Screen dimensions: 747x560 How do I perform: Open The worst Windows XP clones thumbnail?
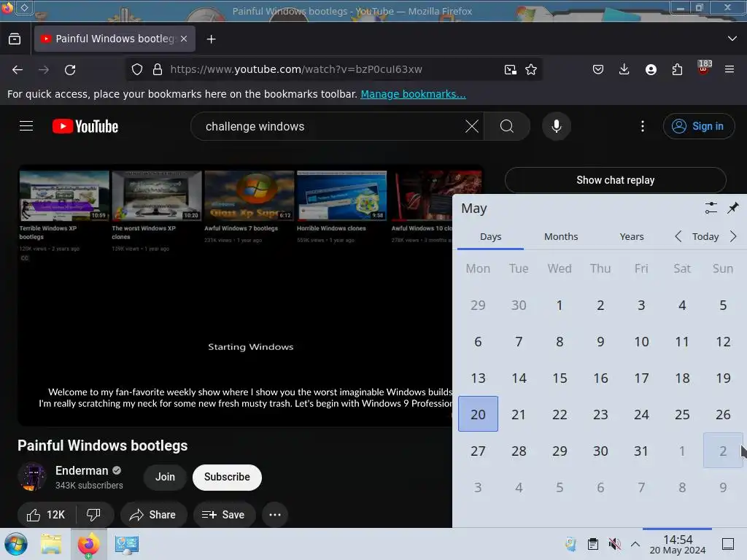point(157,195)
